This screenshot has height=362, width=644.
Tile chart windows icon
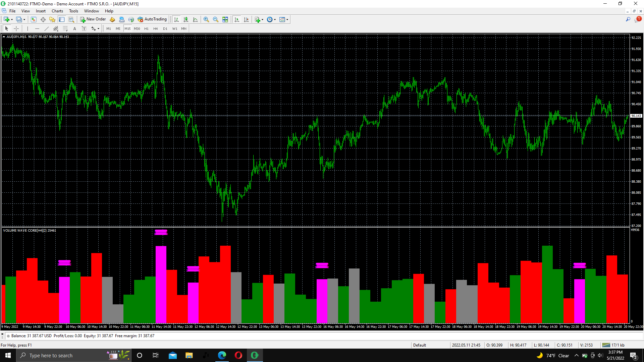[x=225, y=19]
